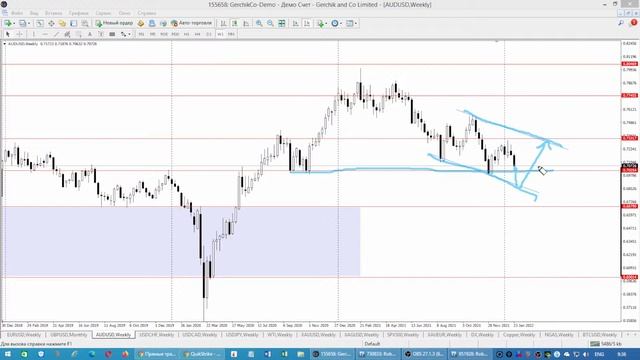Click the Default profile status bar field
The image size is (640, 360).
pyautogui.click(x=372, y=344)
